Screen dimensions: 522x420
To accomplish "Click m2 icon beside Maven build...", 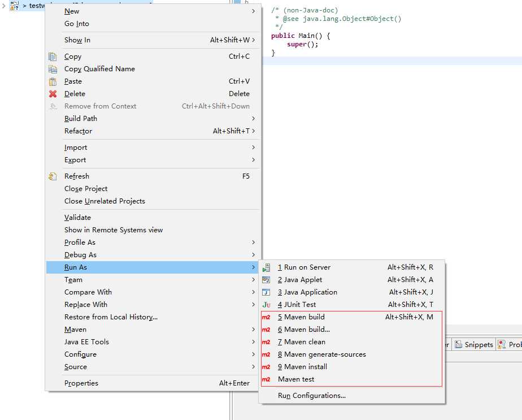I will tap(266, 330).
